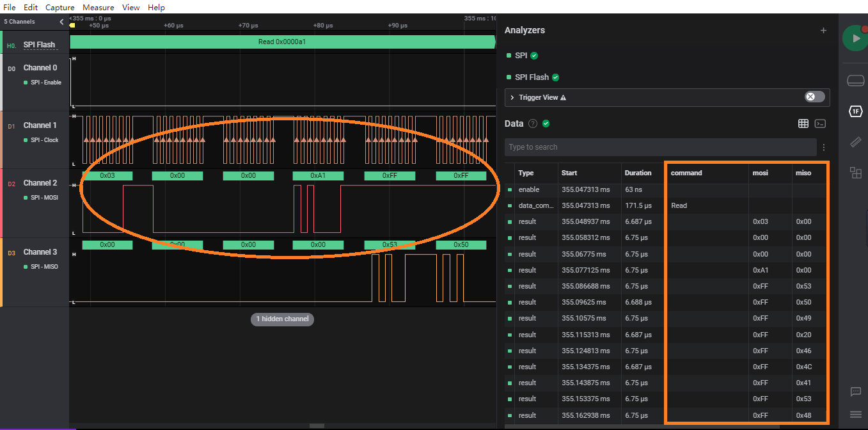This screenshot has height=430, width=868.
Task: Click the SPI - MISO label
Action: pyautogui.click(x=45, y=267)
